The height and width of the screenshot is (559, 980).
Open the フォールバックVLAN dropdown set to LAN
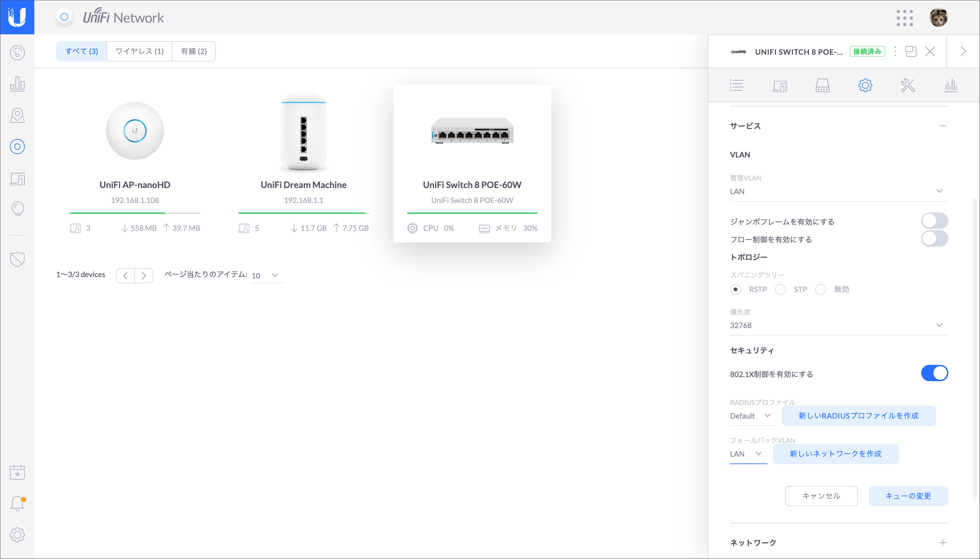(748, 454)
